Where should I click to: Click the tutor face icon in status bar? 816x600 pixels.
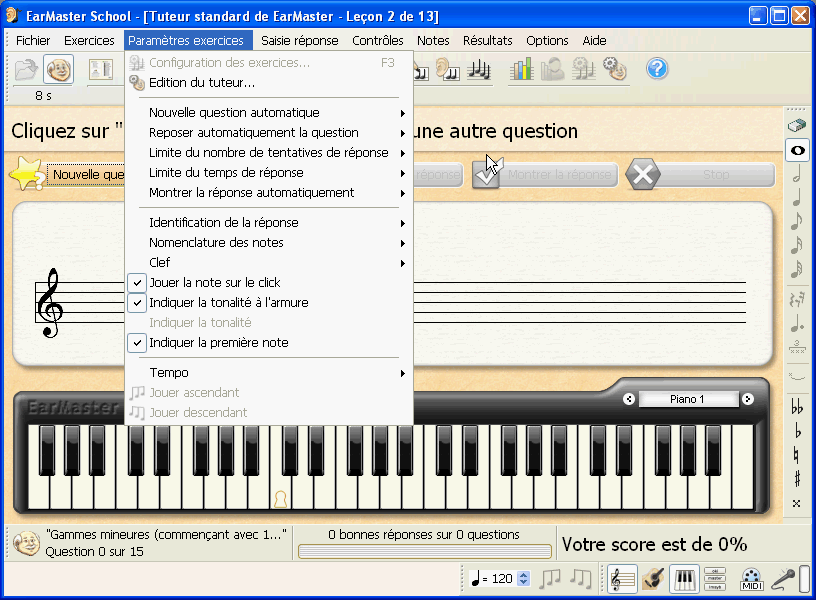(26, 543)
